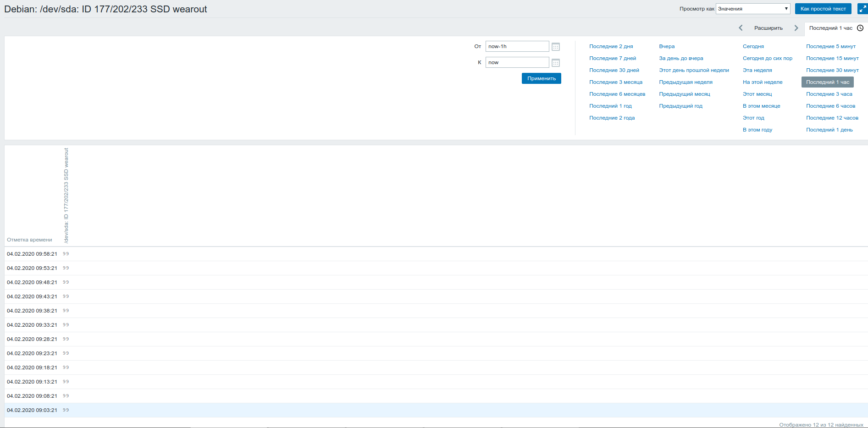Choose the Последние 2 года range
The image size is (868, 428).
pyautogui.click(x=612, y=118)
